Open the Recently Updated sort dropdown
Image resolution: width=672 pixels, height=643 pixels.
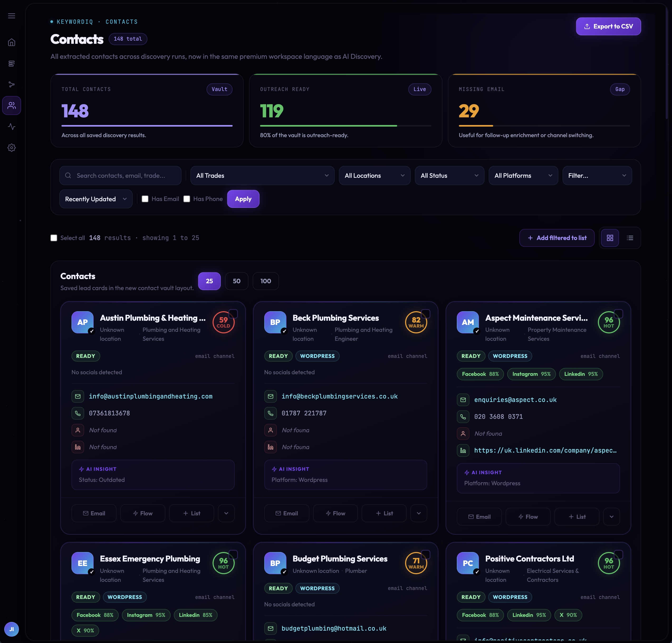pyautogui.click(x=96, y=199)
